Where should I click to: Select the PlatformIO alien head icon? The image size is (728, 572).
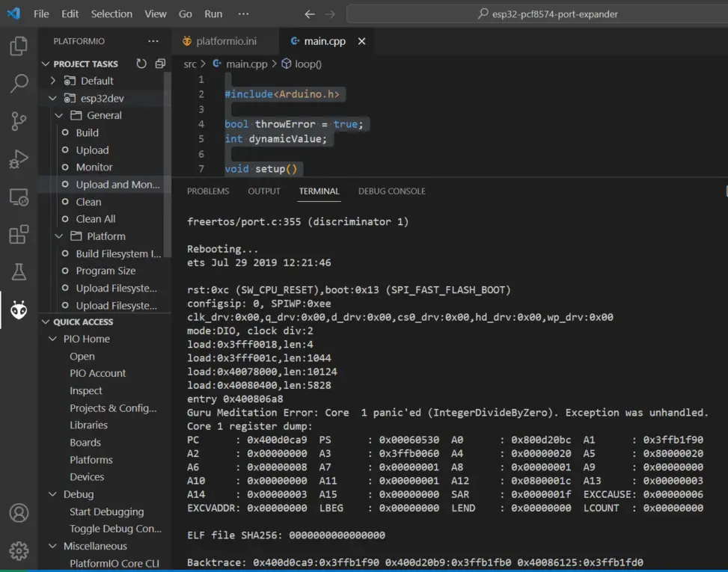(x=19, y=310)
